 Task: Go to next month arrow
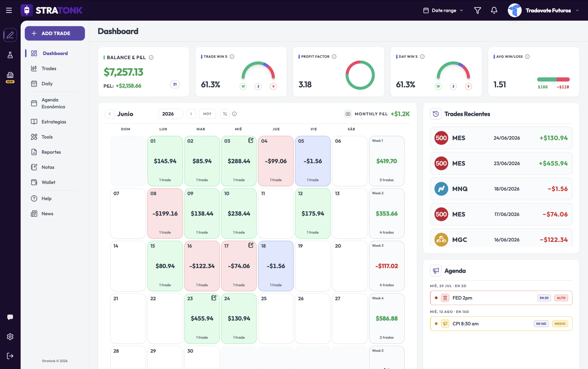pyautogui.click(x=191, y=114)
